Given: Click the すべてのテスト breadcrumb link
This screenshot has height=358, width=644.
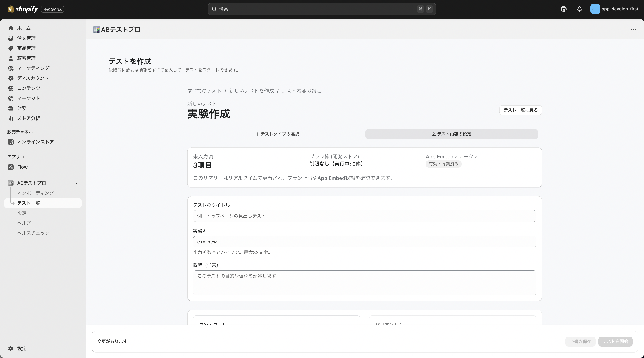Looking at the screenshot, I should [x=204, y=91].
